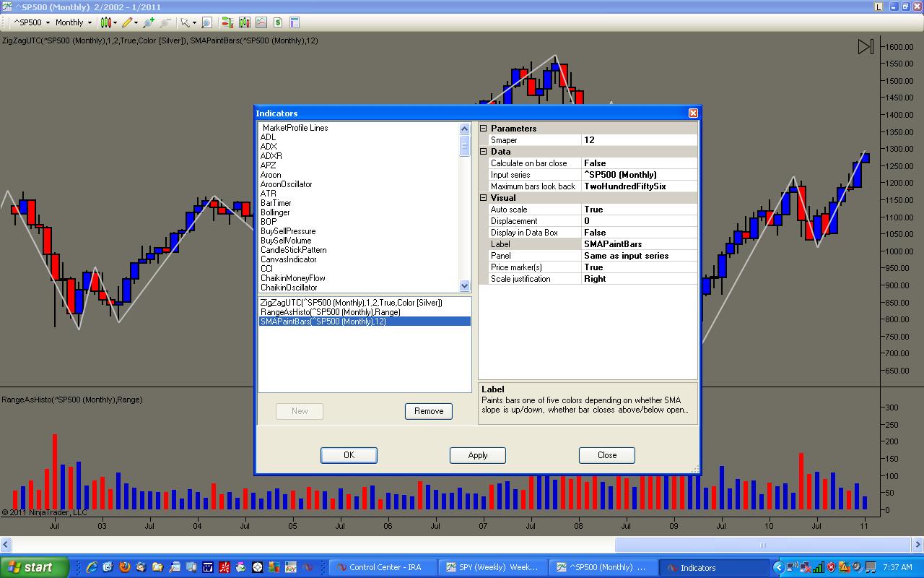Collapse the Visual section
This screenshot has width=924, height=578.
(484, 198)
